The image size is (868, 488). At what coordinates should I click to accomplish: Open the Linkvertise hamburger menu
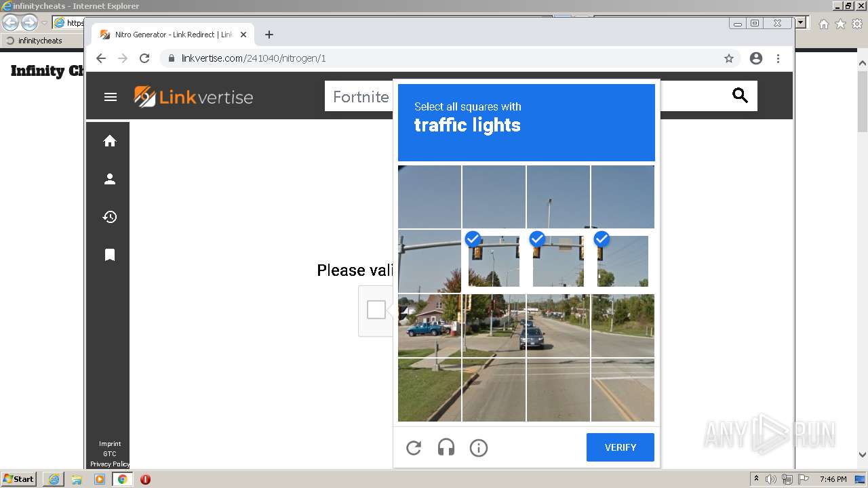(111, 97)
